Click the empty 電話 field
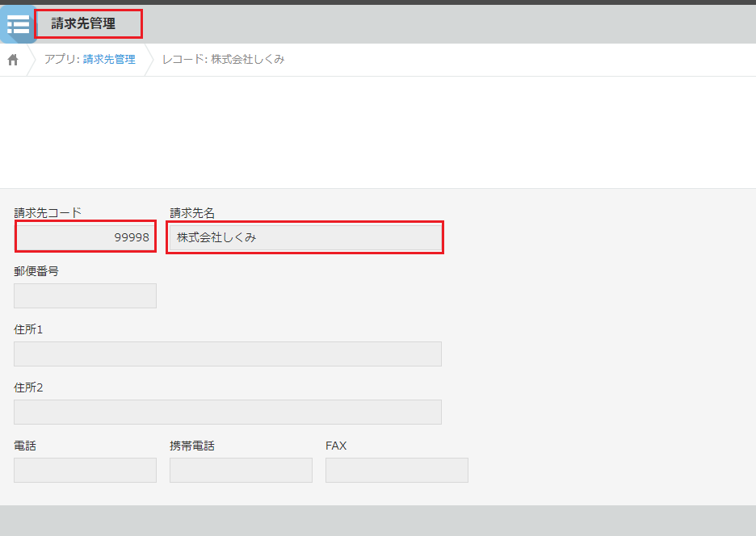756x536 pixels. pyautogui.click(x=86, y=470)
